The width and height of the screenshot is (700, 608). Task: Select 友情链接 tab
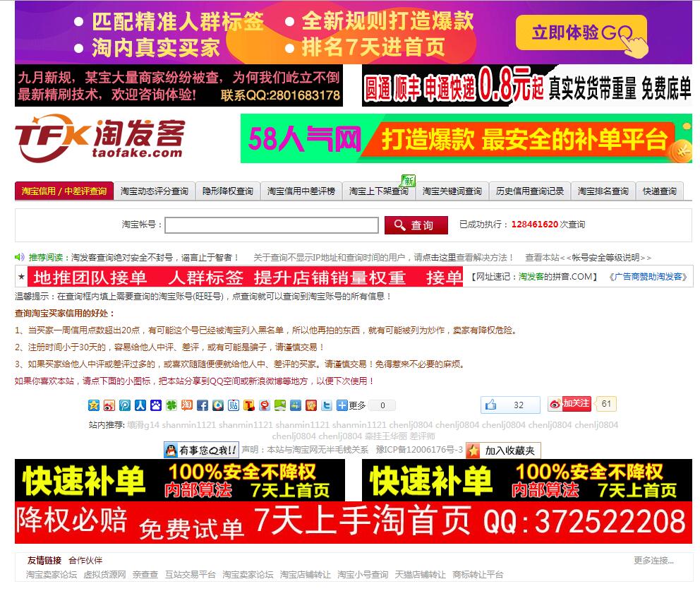44,560
